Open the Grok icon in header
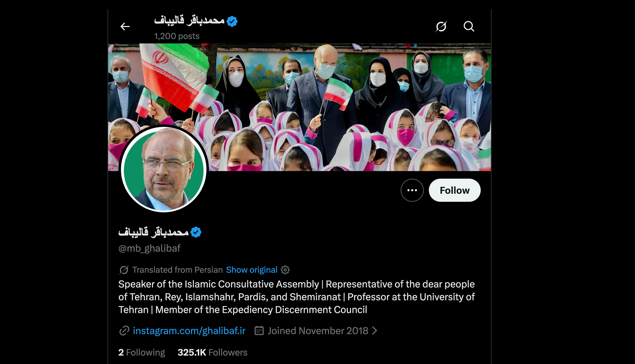 coord(441,26)
